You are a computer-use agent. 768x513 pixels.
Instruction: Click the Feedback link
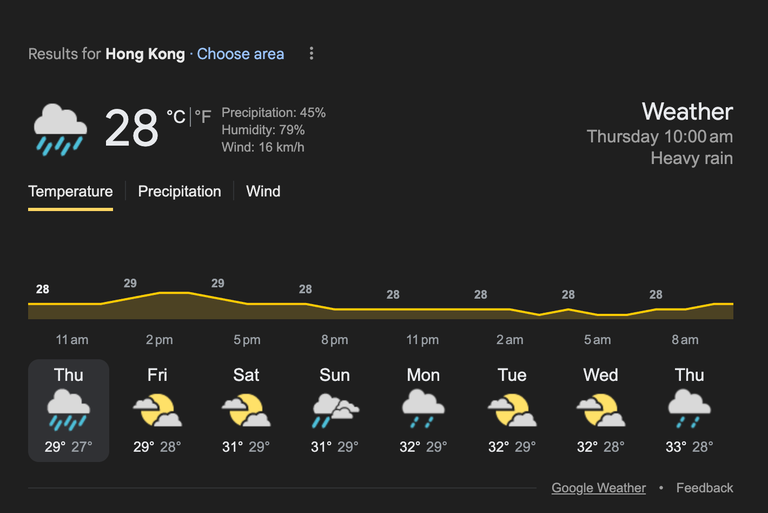pyautogui.click(x=704, y=488)
